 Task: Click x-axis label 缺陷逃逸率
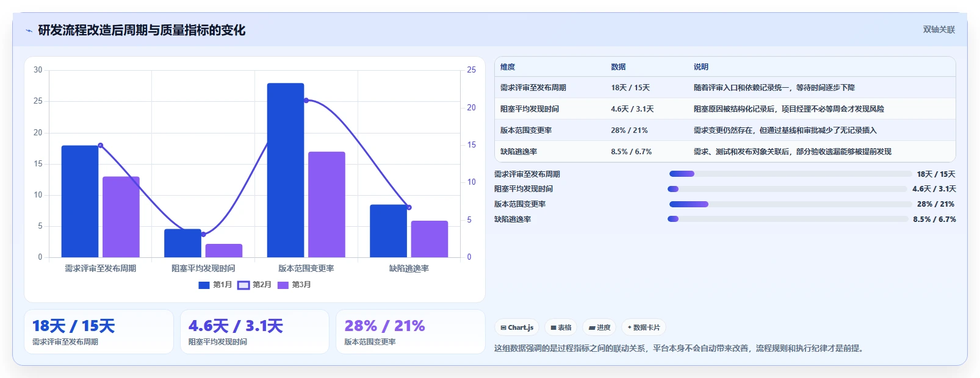[409, 268]
